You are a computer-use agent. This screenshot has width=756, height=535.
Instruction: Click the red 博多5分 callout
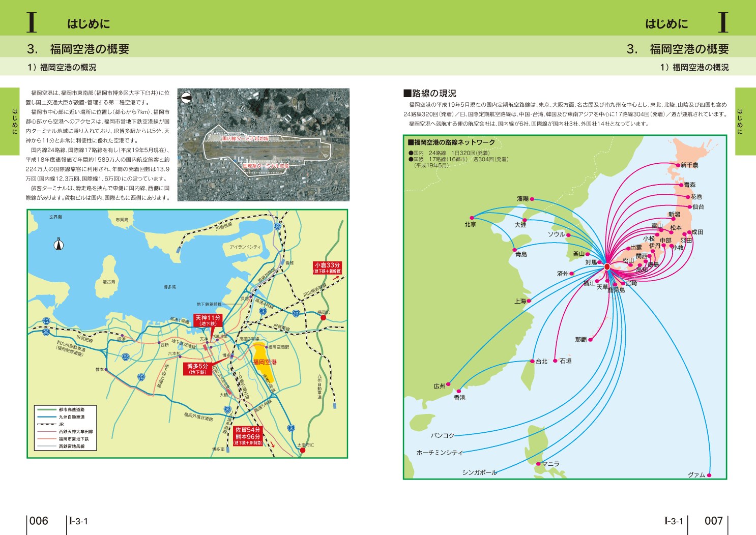click(197, 369)
